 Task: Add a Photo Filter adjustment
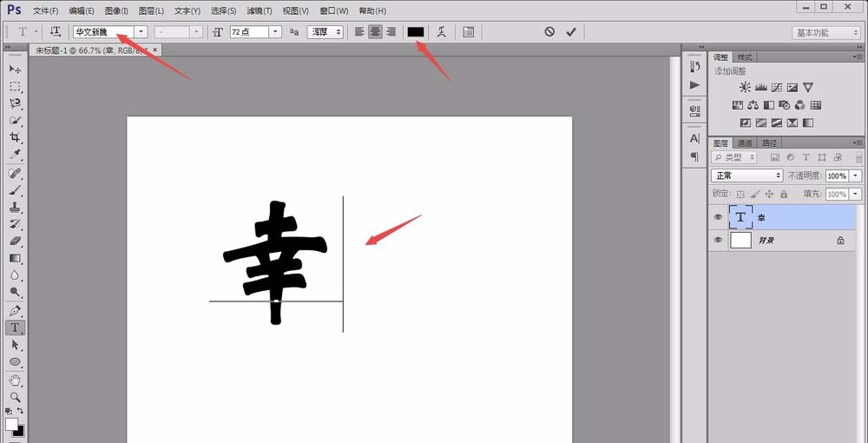pyautogui.click(x=785, y=105)
